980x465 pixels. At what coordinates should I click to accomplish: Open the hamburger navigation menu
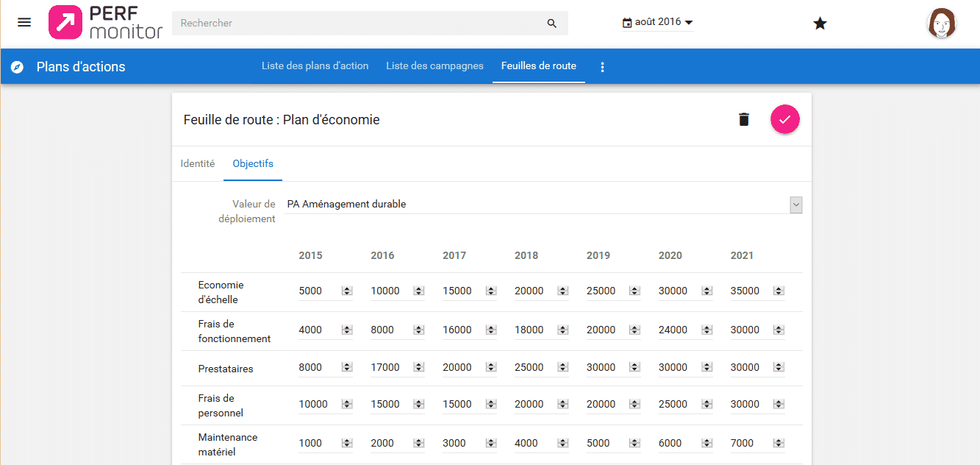point(24,22)
